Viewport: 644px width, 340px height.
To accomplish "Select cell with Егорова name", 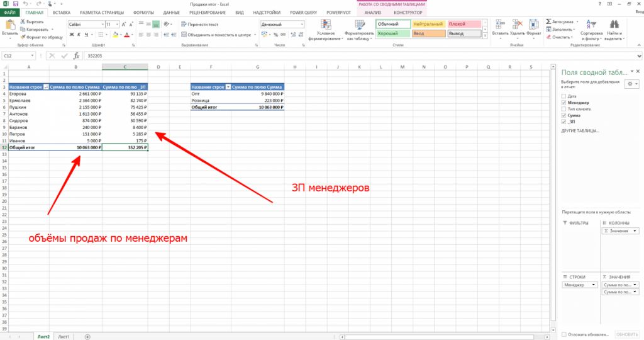I will coord(29,94).
